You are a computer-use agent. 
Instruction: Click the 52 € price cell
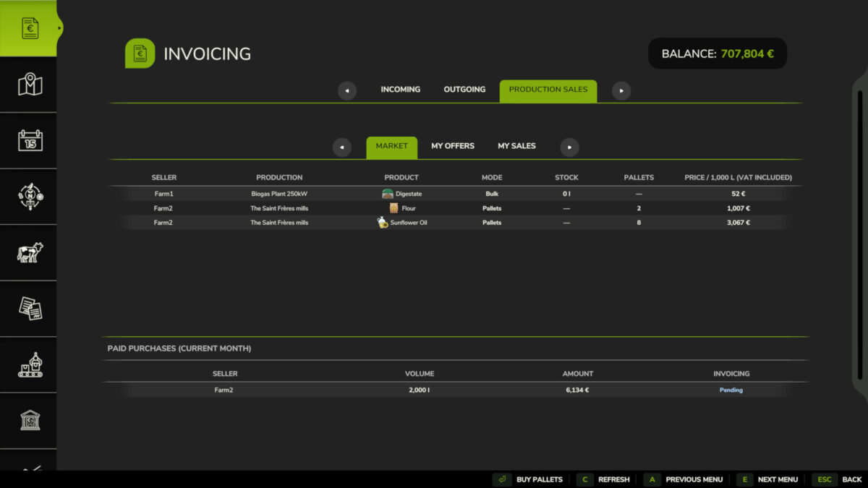point(739,194)
